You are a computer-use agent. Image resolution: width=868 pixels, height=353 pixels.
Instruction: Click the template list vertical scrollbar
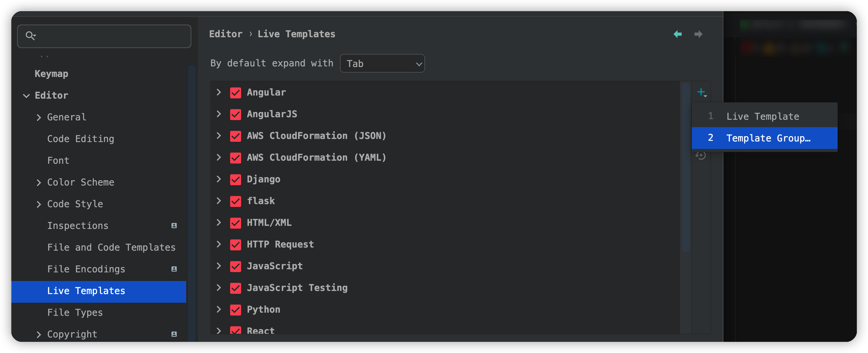click(685, 168)
